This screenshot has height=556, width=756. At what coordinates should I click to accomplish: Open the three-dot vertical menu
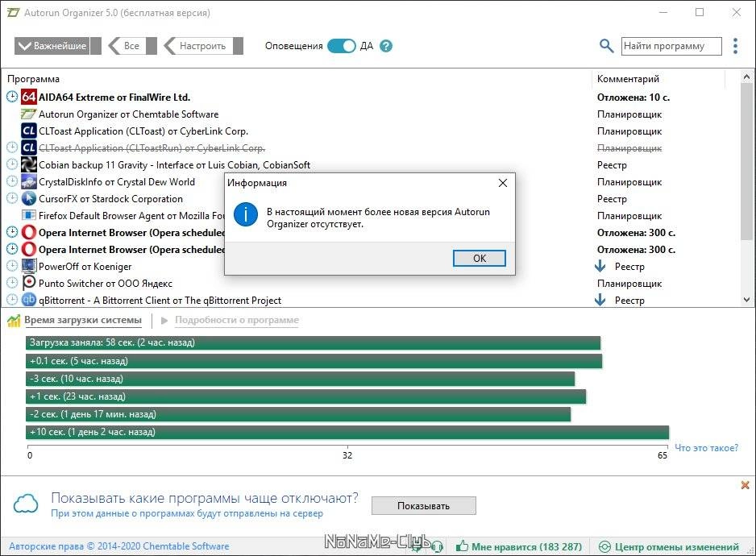click(735, 46)
